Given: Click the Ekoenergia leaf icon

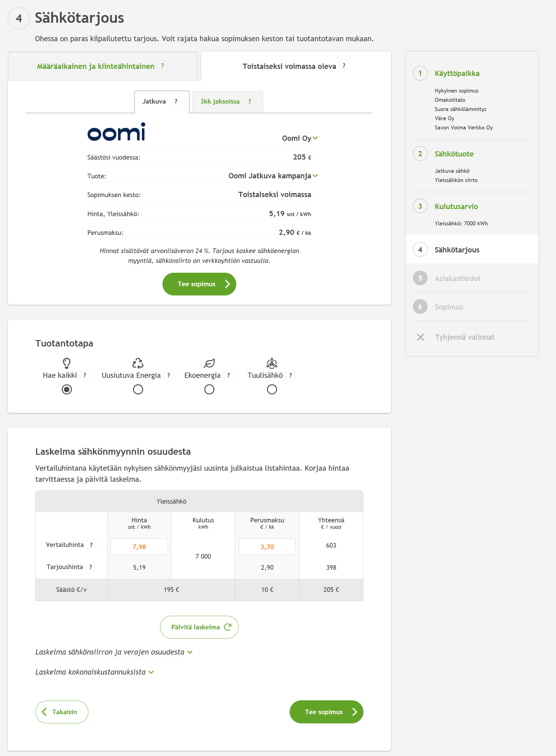Looking at the screenshot, I should point(209,363).
